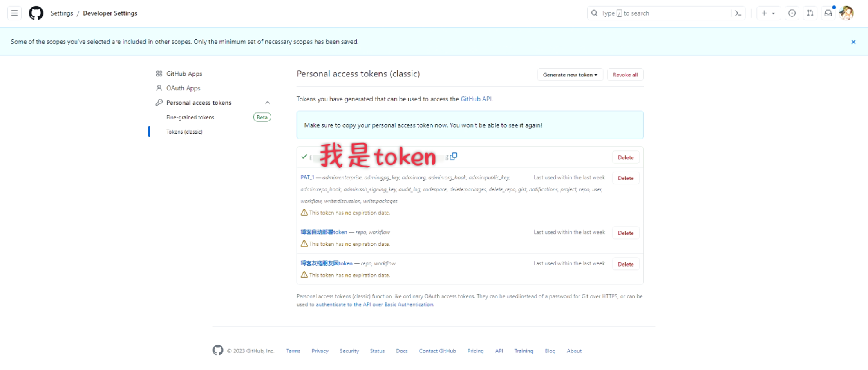The width and height of the screenshot is (868, 370).
Task: Open API link in footer
Action: click(x=499, y=351)
